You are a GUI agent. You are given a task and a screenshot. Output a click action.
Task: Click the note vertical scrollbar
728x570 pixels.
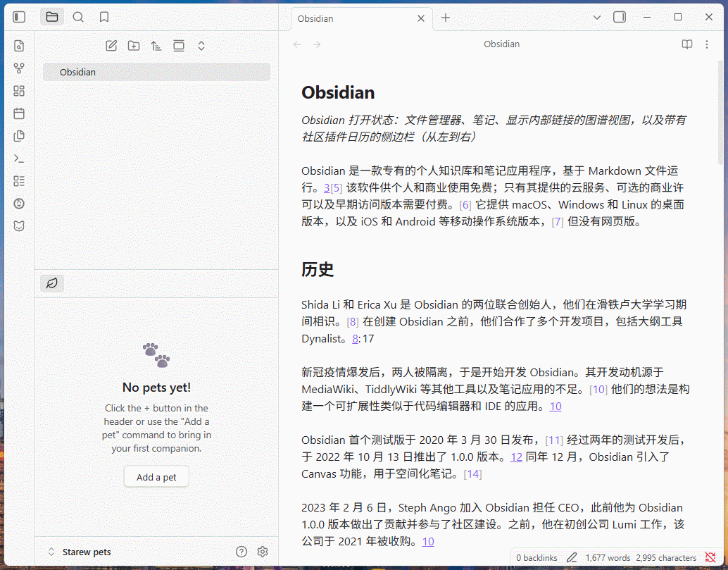click(722, 113)
